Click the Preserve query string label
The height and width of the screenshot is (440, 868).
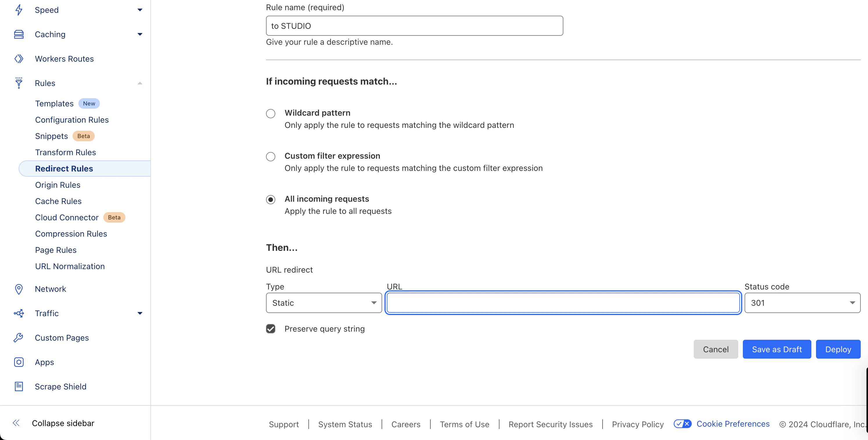(x=324, y=329)
